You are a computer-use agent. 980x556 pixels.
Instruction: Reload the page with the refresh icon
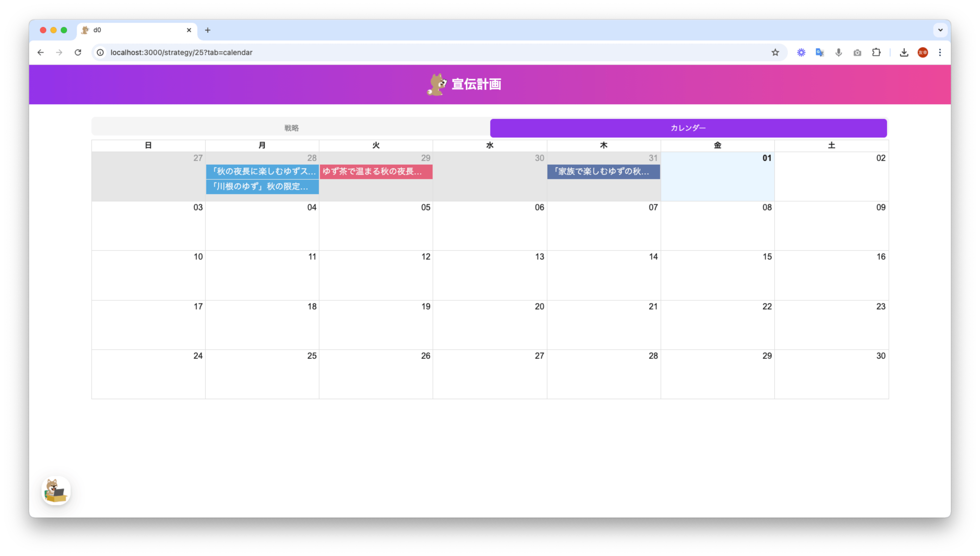[x=78, y=52]
